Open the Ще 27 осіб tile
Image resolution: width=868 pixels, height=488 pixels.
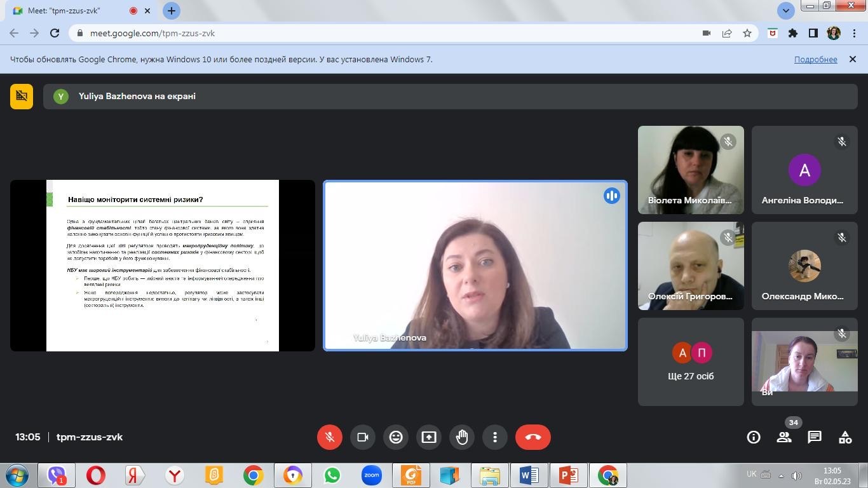pyautogui.click(x=691, y=362)
